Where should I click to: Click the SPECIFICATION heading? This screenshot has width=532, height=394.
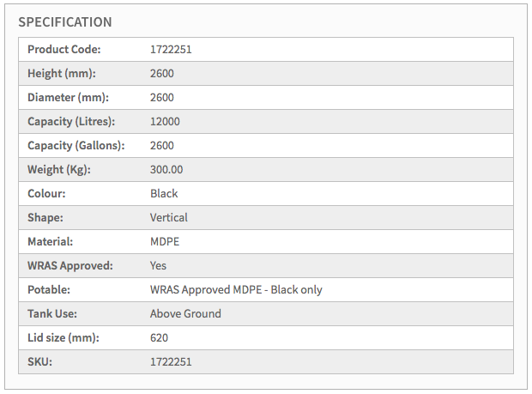[65, 21]
